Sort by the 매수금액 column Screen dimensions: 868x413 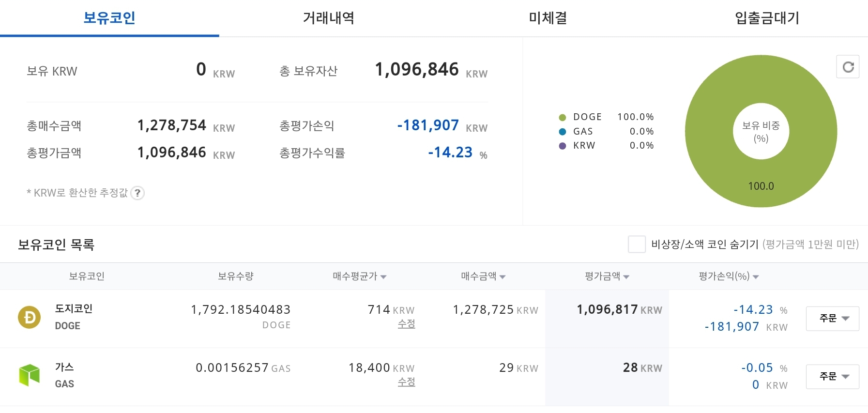point(483,276)
